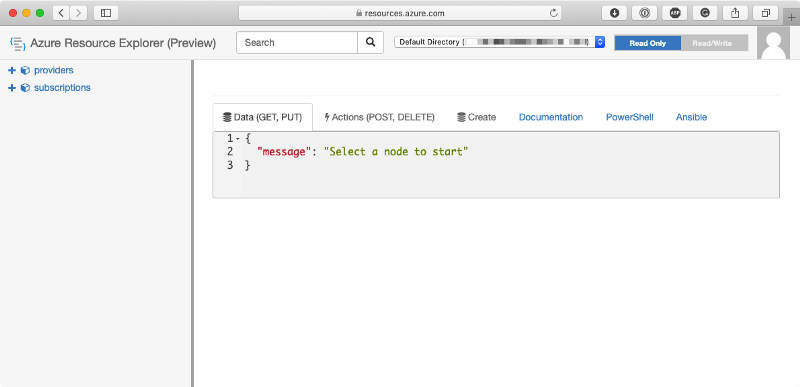Open the ABP ad blocker extension
This screenshot has height=387, width=800.
[675, 13]
